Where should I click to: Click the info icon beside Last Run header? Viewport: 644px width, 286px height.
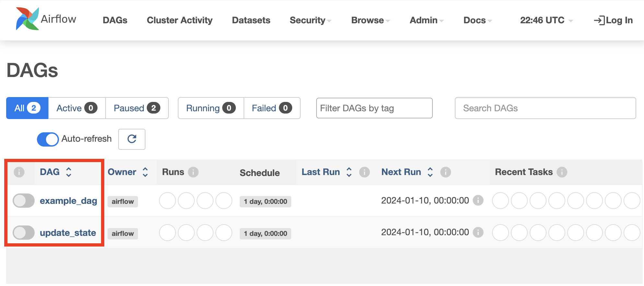364,172
